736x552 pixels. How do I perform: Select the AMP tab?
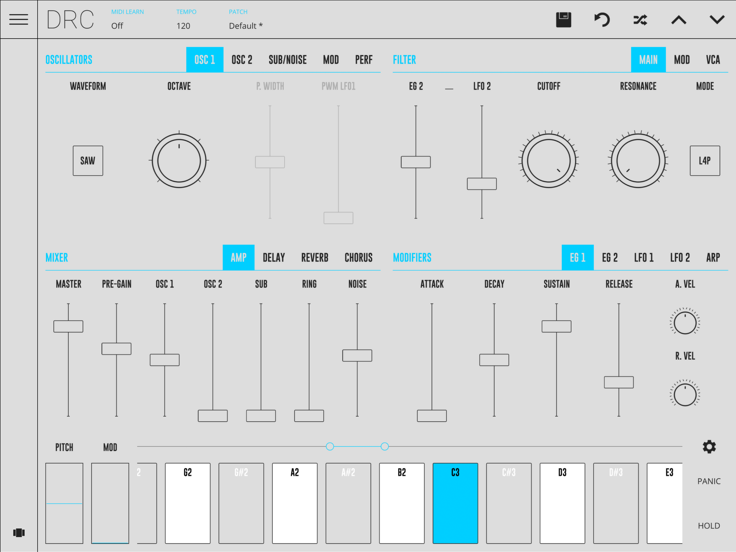[x=238, y=257]
